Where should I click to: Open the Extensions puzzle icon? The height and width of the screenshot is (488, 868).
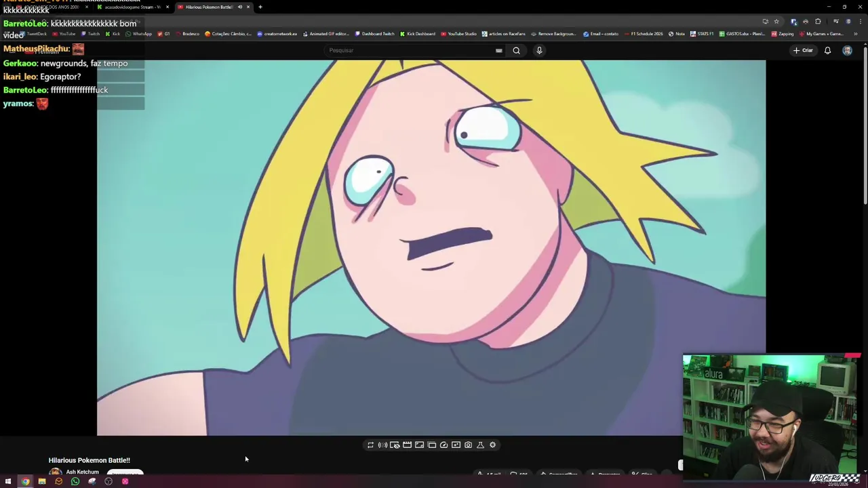pos(818,21)
